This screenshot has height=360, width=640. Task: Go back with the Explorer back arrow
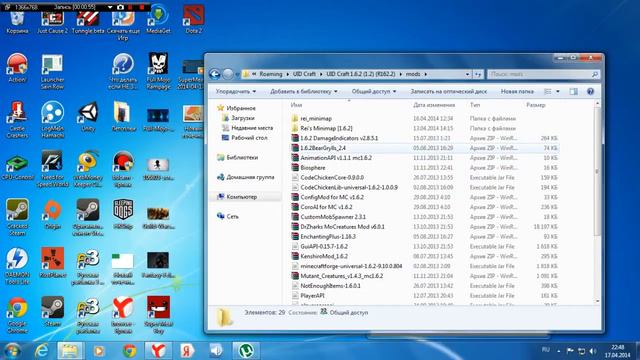pos(215,74)
